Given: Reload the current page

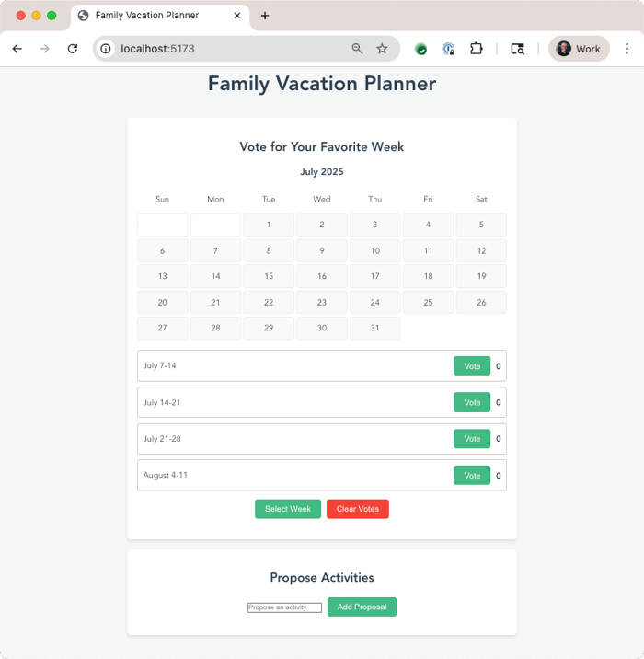Looking at the screenshot, I should tap(73, 49).
